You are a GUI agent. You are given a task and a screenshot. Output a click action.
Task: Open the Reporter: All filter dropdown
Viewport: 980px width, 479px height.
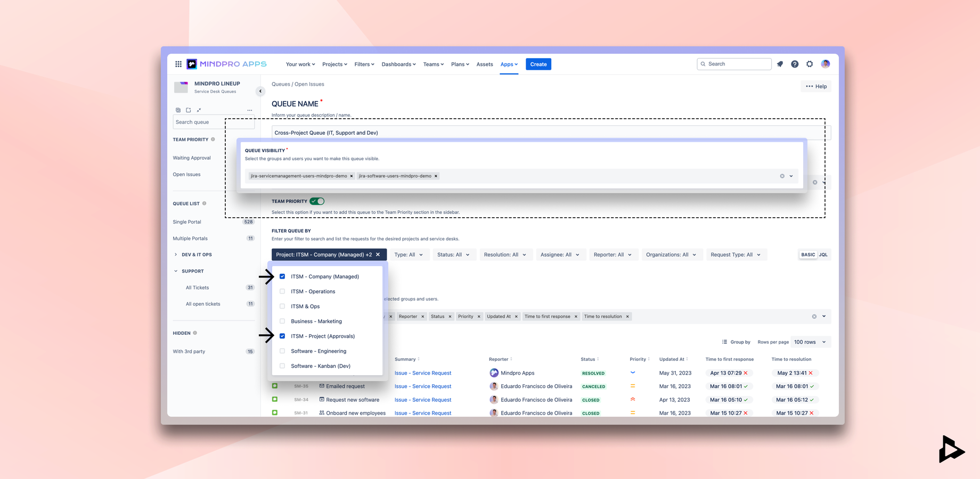click(x=612, y=254)
